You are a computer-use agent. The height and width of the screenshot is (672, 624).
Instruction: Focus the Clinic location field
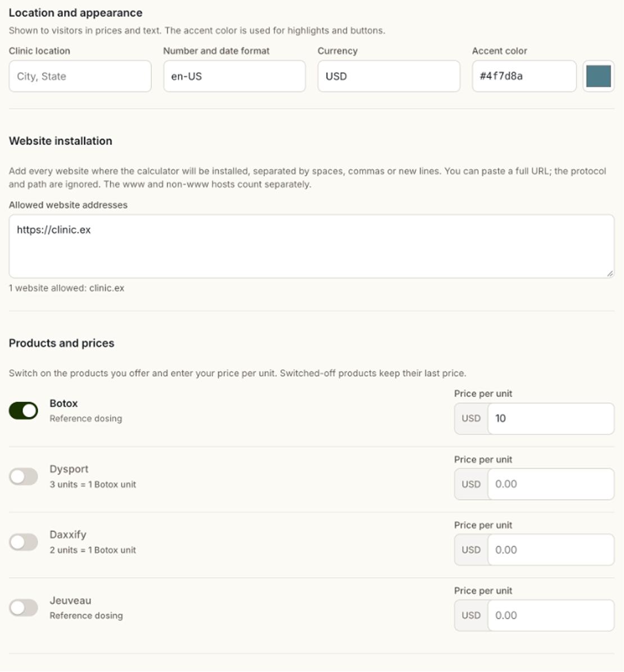80,76
